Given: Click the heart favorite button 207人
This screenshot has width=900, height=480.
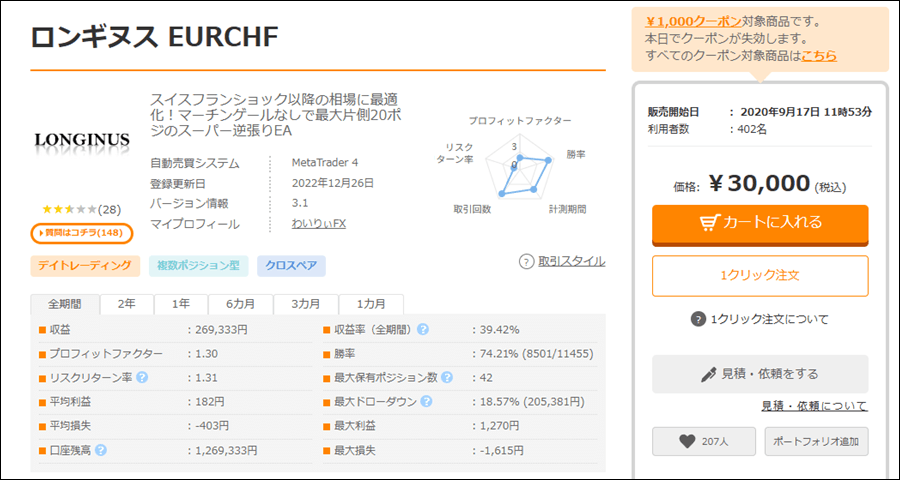Looking at the screenshot, I should [703, 441].
